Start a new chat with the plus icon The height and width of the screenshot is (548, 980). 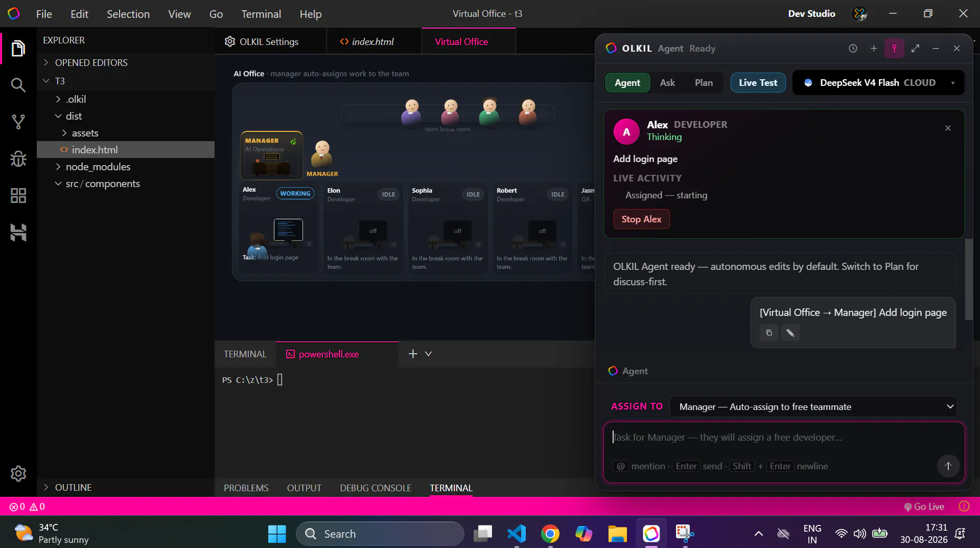874,49
